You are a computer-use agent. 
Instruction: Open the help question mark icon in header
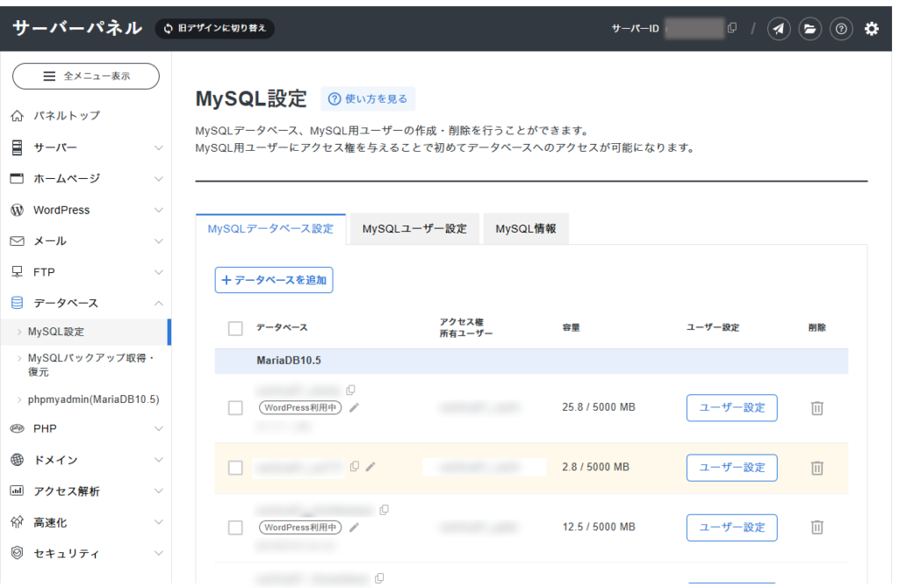840,29
